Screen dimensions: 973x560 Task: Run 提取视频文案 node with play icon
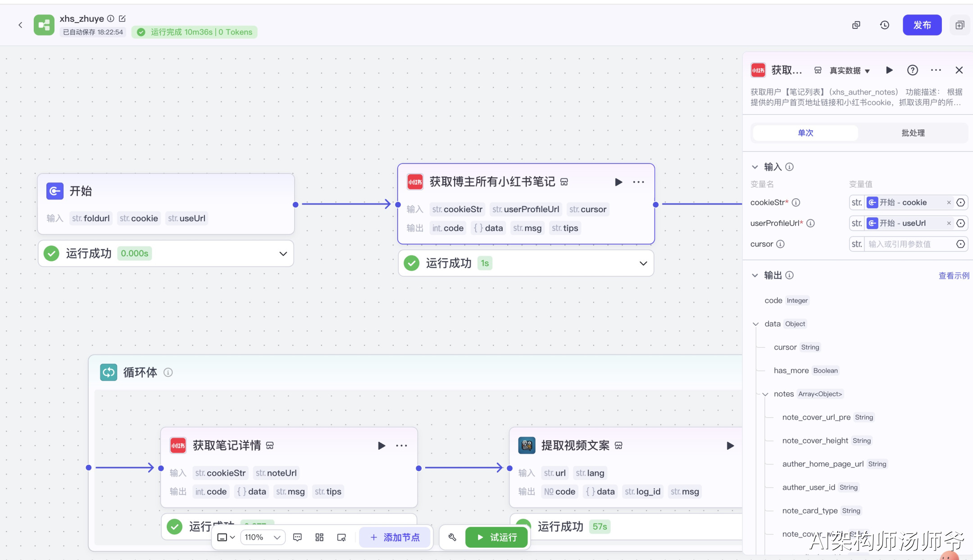click(730, 446)
